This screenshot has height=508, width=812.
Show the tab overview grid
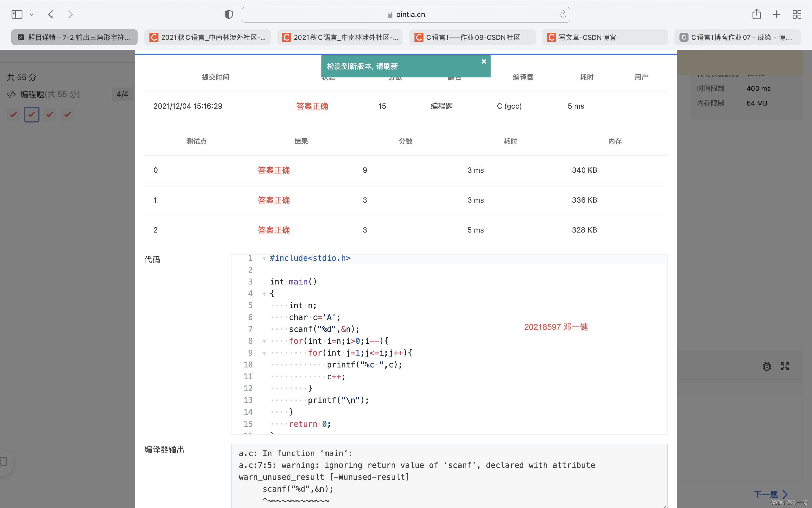pos(797,14)
